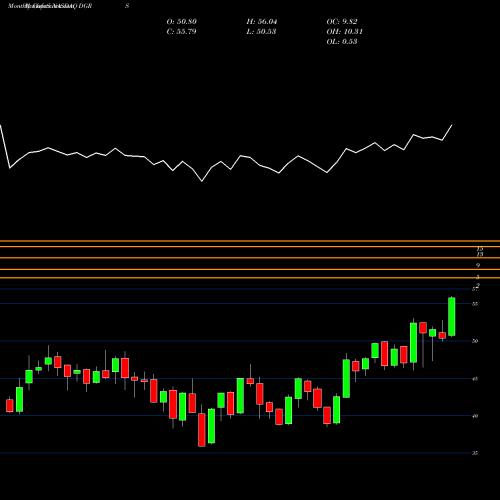This screenshot has width=500, height=500.
Task: Click the "OC: 9.82" reading
Action: 342,22
